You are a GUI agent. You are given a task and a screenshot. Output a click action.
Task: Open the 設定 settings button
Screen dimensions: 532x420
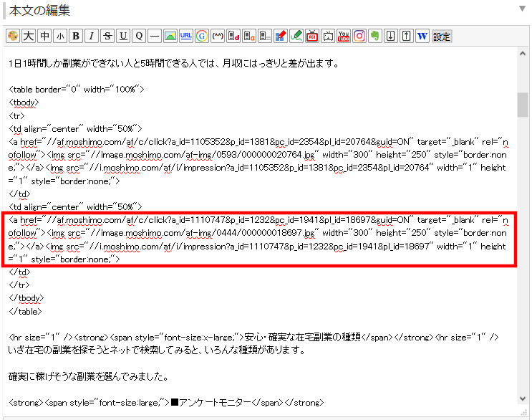(442, 36)
